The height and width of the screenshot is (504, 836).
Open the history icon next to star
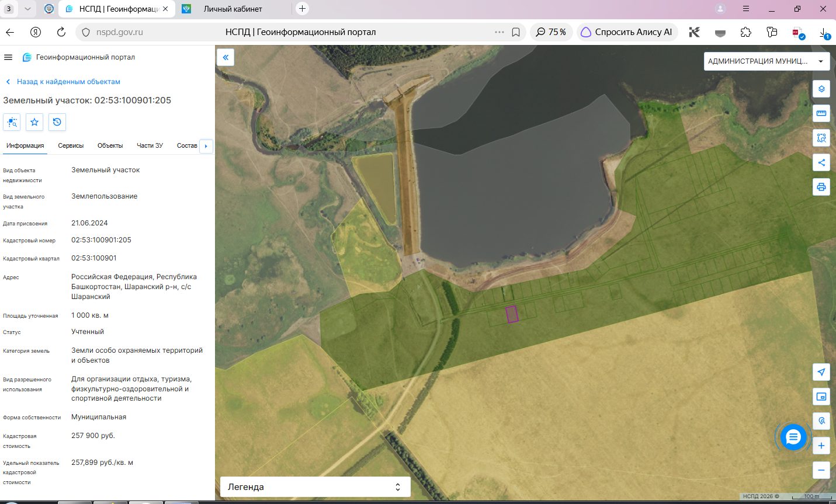[57, 122]
